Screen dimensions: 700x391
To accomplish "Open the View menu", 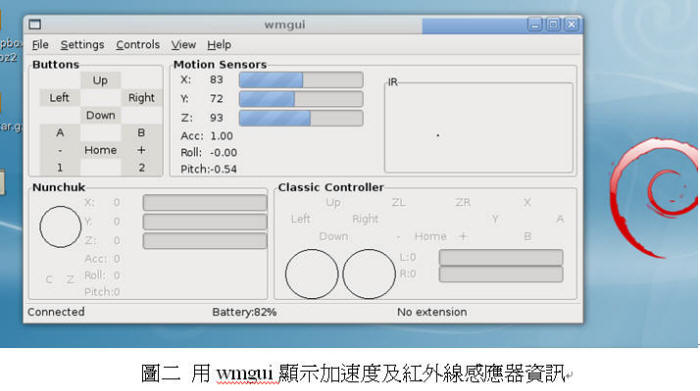I will tap(183, 45).
